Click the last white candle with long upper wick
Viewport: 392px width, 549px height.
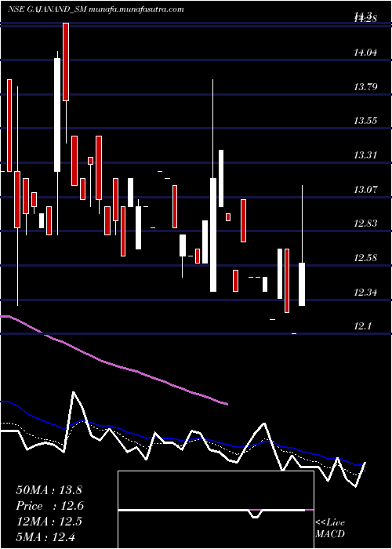(302, 284)
